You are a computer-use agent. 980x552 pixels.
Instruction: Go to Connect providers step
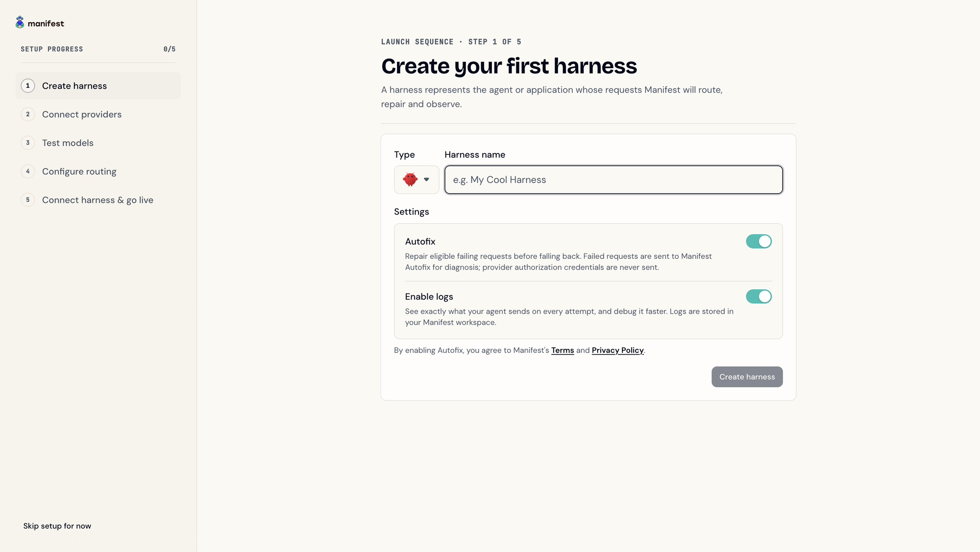tap(98, 114)
